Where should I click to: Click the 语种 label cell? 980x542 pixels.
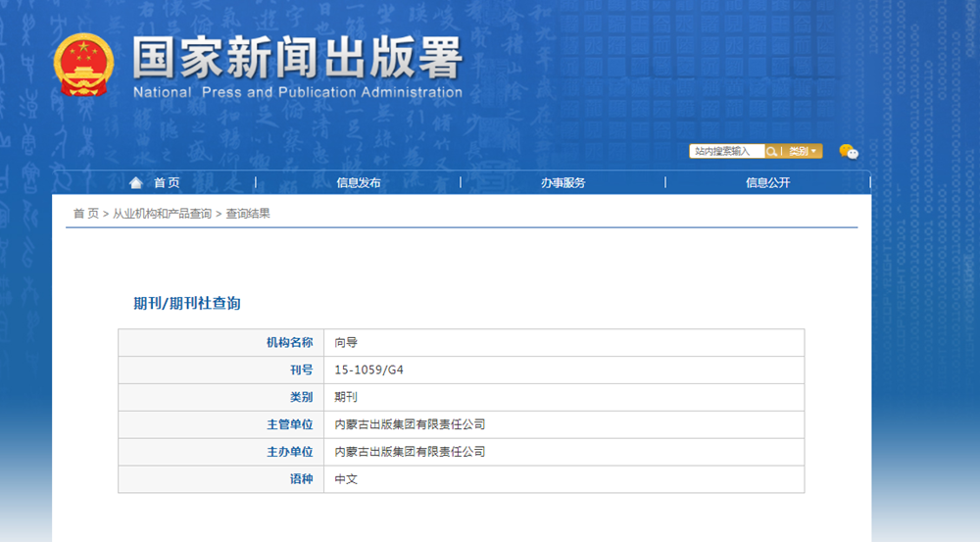tap(221, 479)
